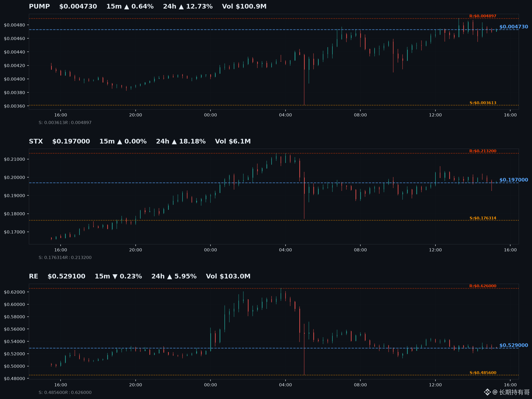Select the STX header price $0.197000
The image size is (532, 399).
[71, 141]
